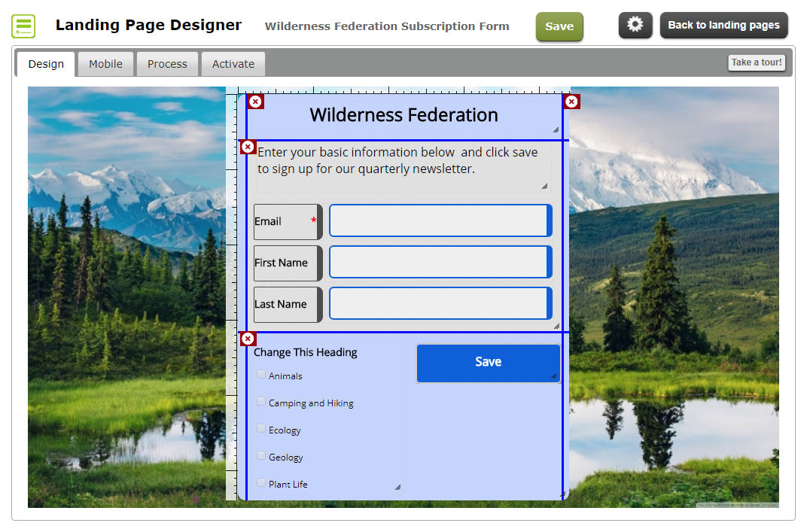Screen dimensions: 807x532
Task: Click the green Save button in header
Action: 559,26
